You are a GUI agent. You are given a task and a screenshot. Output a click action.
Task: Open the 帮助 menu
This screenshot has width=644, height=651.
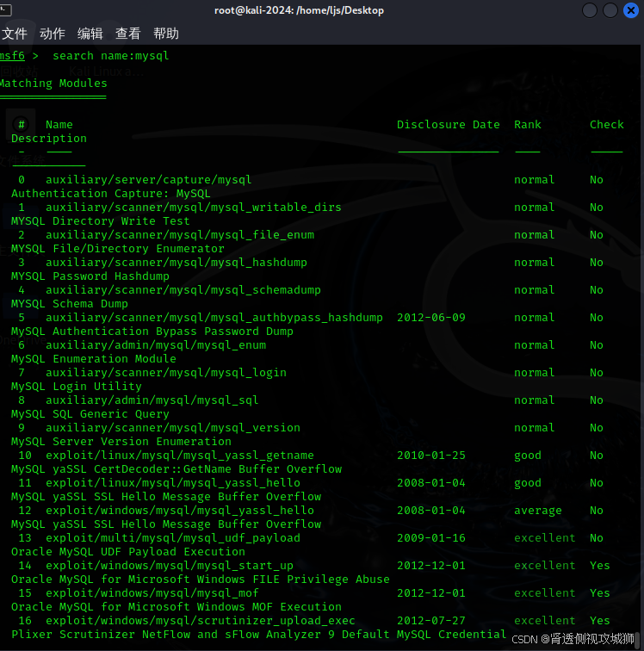(x=166, y=34)
